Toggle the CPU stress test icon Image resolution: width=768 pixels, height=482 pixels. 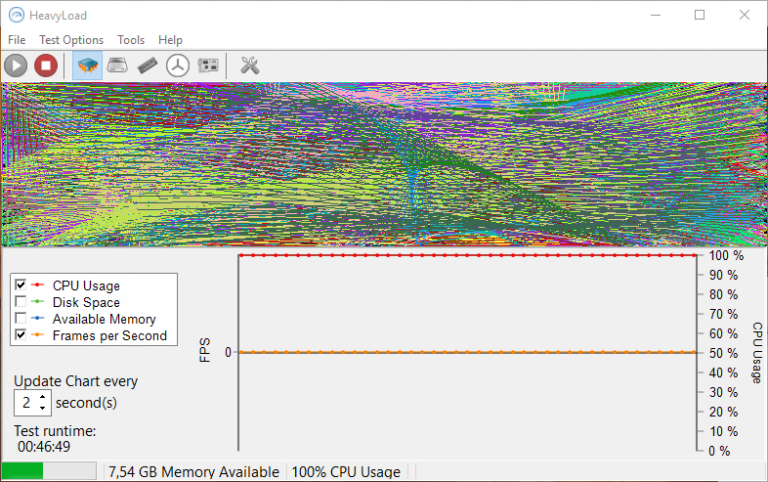point(88,66)
